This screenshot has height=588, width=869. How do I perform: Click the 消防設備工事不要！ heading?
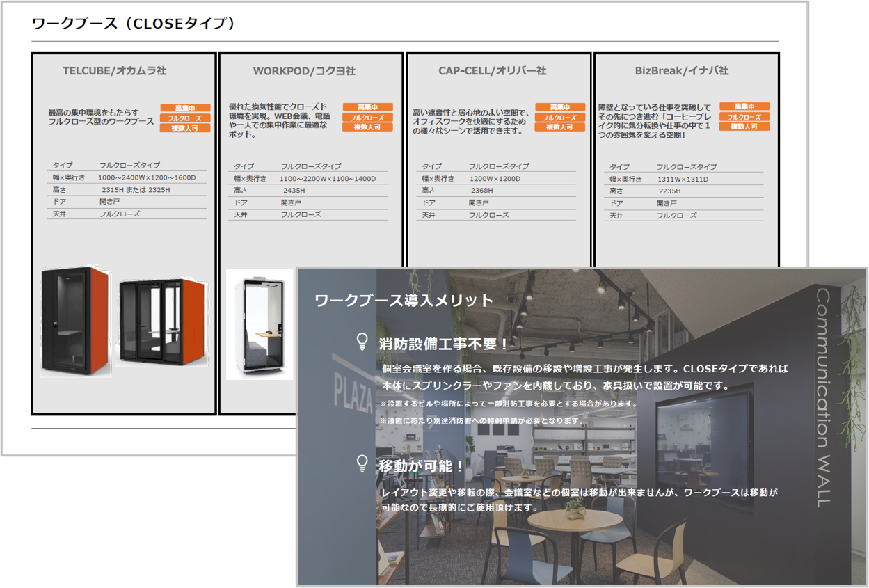point(445,344)
